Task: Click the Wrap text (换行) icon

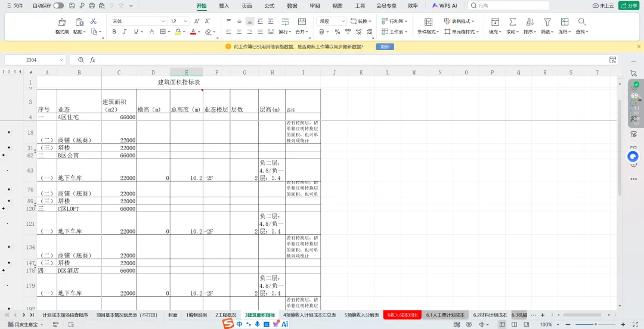Action: point(284,22)
